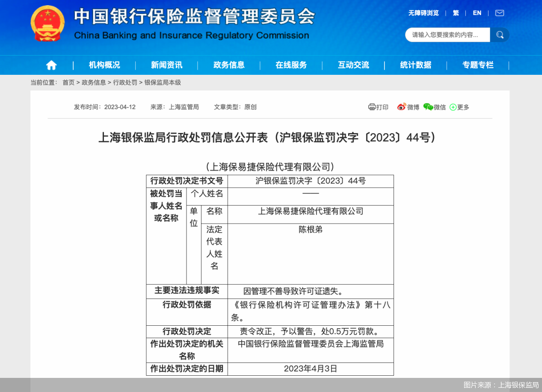This screenshot has width=542, height=392.
Task: Click the 首页 breadcrumb link
Action: pos(68,83)
